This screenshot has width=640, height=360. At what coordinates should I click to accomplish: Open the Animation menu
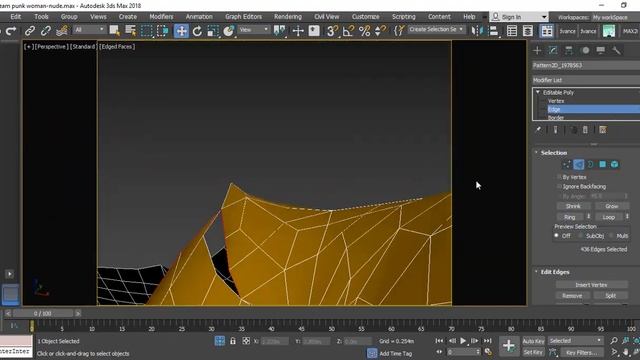(x=199, y=17)
